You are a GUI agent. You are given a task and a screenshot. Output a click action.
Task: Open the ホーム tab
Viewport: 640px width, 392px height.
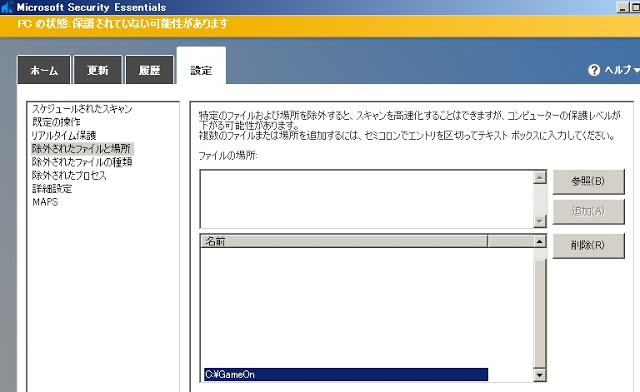tap(44, 70)
